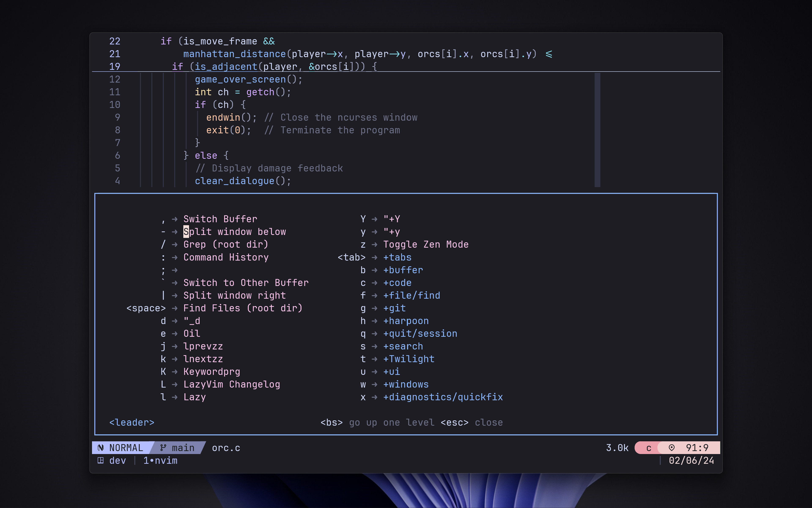Click the exit(0) statement

point(229,130)
